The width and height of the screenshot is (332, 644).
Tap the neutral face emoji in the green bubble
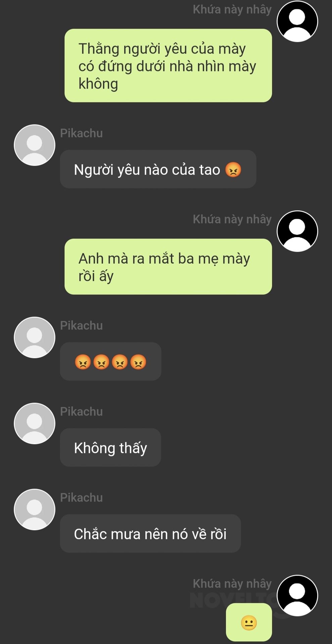[249, 623]
